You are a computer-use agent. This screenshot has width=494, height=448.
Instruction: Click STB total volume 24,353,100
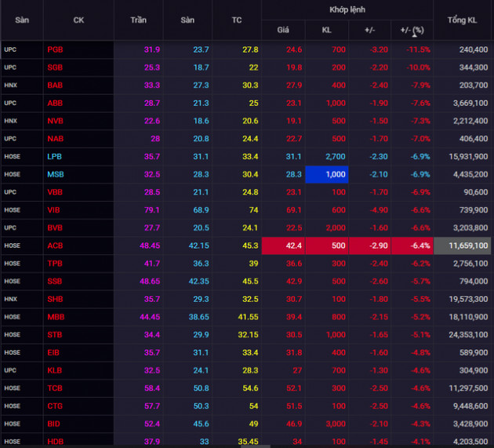[468, 334]
